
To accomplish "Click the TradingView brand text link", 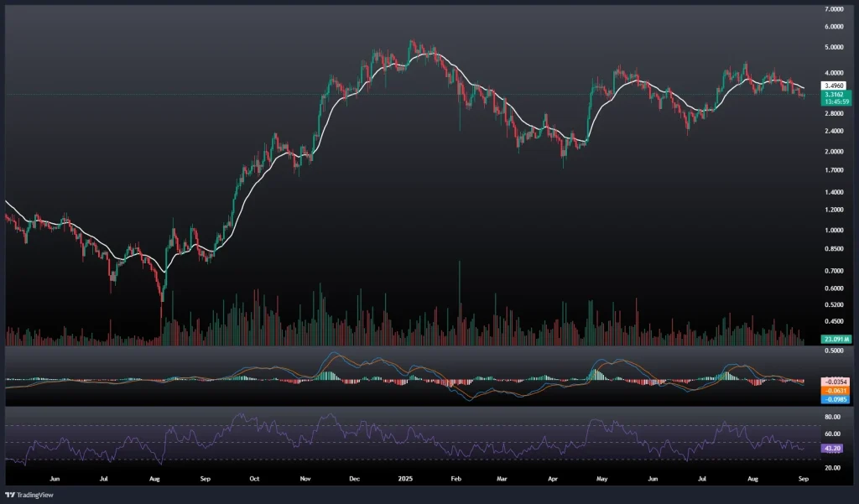I will [x=35, y=494].
